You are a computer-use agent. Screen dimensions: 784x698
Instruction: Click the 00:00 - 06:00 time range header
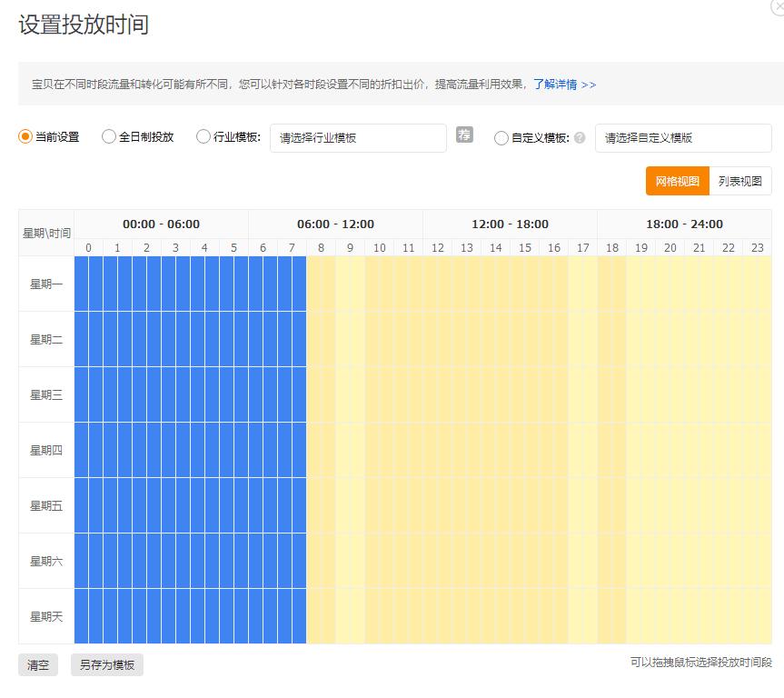click(161, 224)
